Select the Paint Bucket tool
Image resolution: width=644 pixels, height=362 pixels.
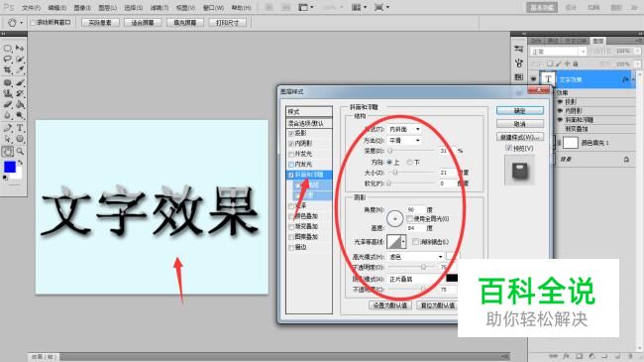coord(20,104)
